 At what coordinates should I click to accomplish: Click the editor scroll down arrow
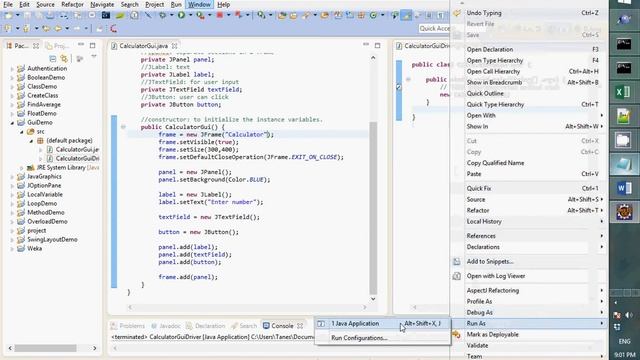pyautogui.click(x=373, y=299)
